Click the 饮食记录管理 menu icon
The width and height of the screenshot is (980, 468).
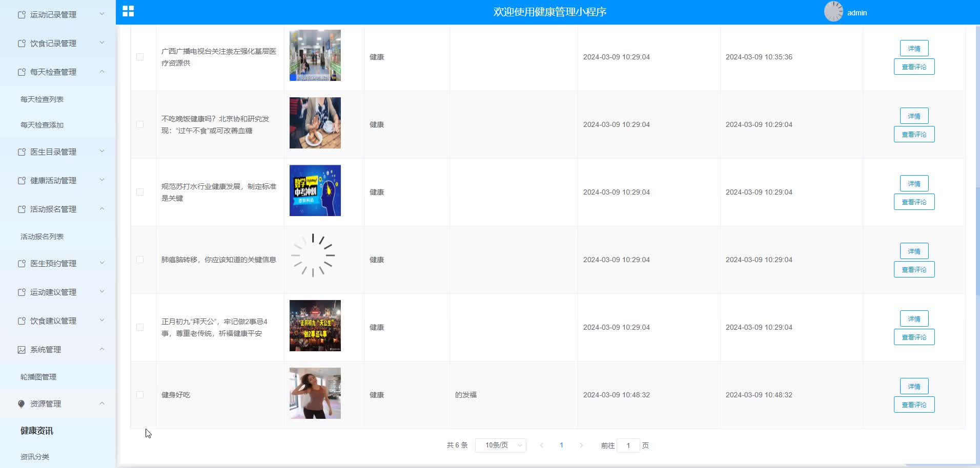tap(22, 44)
